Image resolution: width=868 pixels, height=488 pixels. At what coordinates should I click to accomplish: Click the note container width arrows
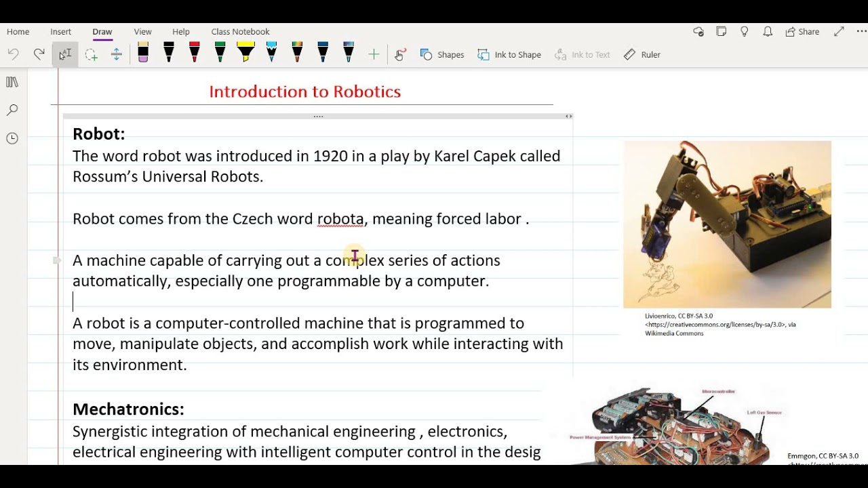(568, 117)
